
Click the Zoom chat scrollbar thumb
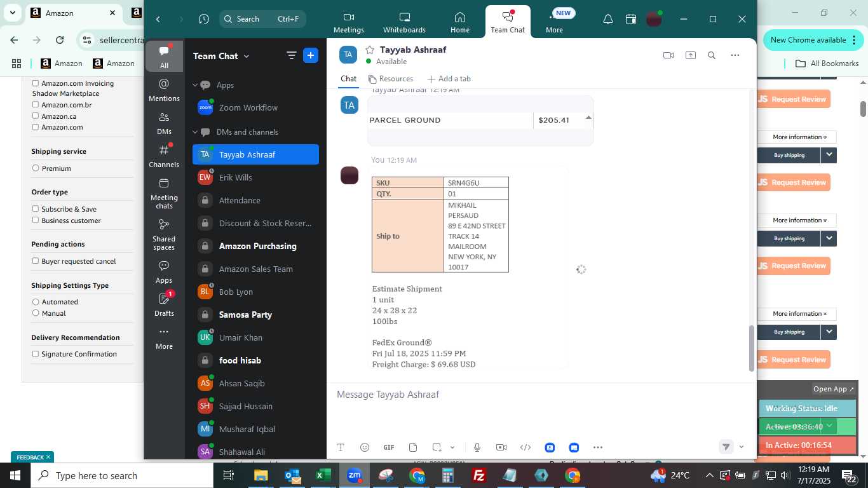tap(751, 348)
